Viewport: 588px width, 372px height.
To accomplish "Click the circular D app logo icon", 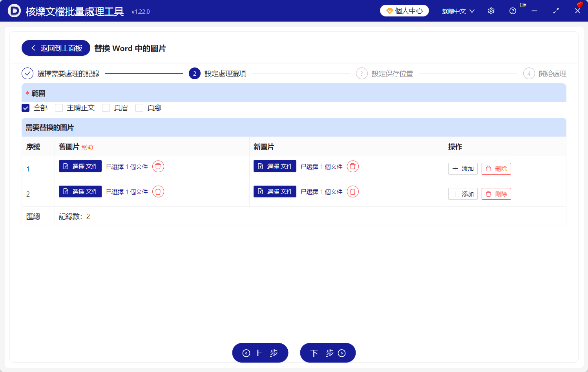I will [14, 11].
